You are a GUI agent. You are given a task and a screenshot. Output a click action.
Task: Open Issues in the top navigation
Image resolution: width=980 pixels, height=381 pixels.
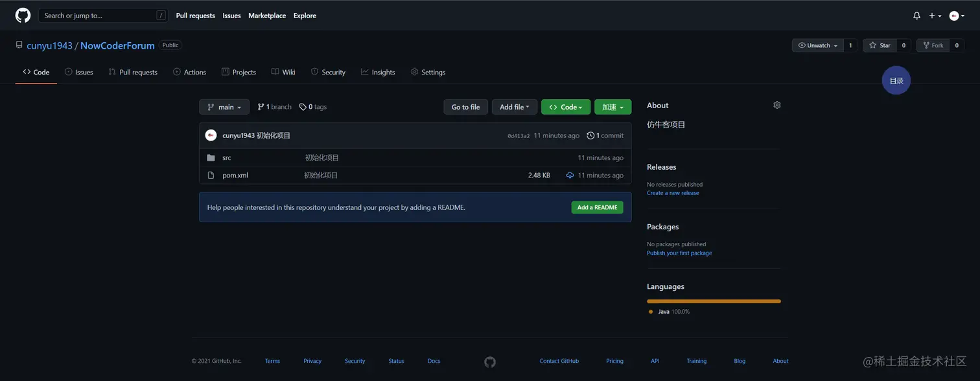click(231, 16)
